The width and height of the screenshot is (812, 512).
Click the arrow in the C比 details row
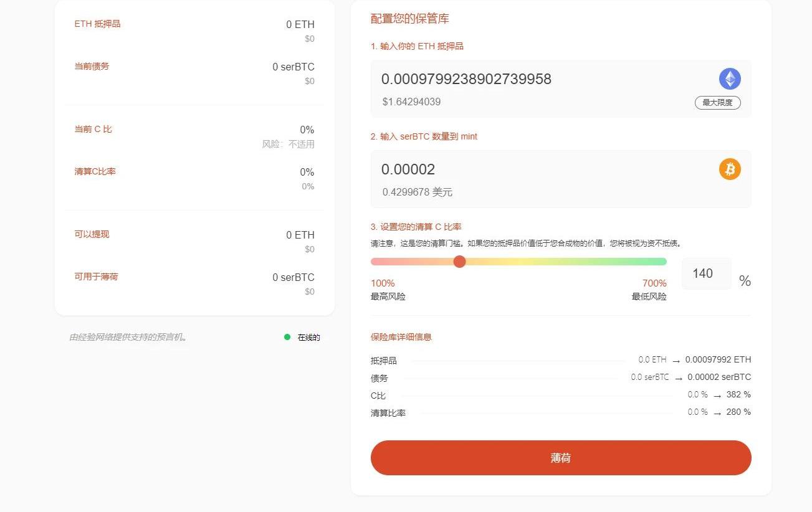[717, 396]
